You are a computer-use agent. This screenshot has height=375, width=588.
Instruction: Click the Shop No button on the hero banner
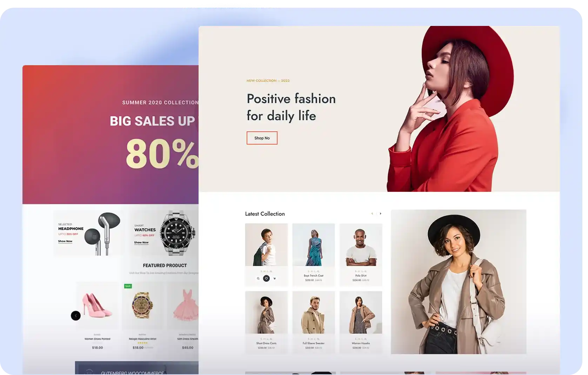(x=262, y=138)
